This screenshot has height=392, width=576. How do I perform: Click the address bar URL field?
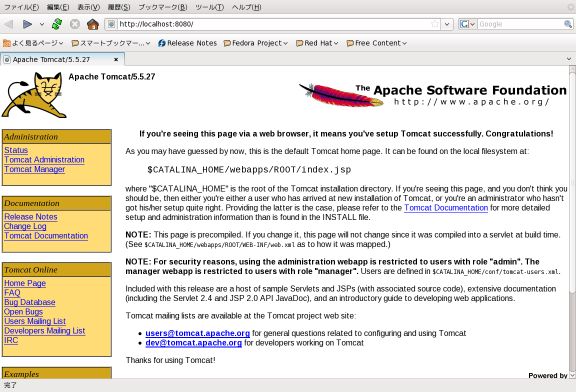[x=274, y=24]
